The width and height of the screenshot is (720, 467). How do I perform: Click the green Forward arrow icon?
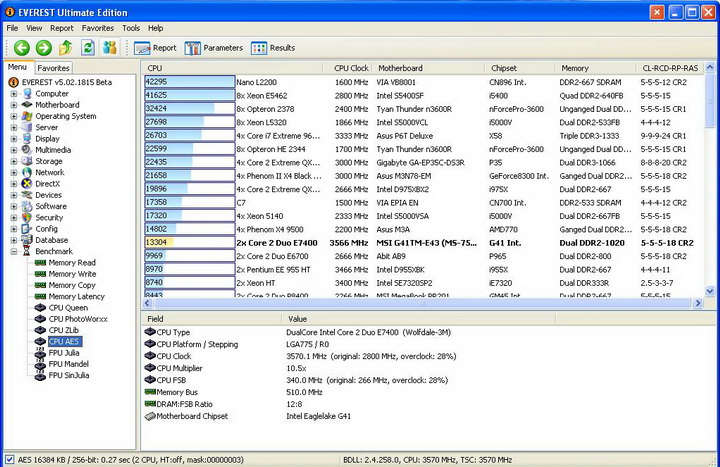tap(44, 48)
